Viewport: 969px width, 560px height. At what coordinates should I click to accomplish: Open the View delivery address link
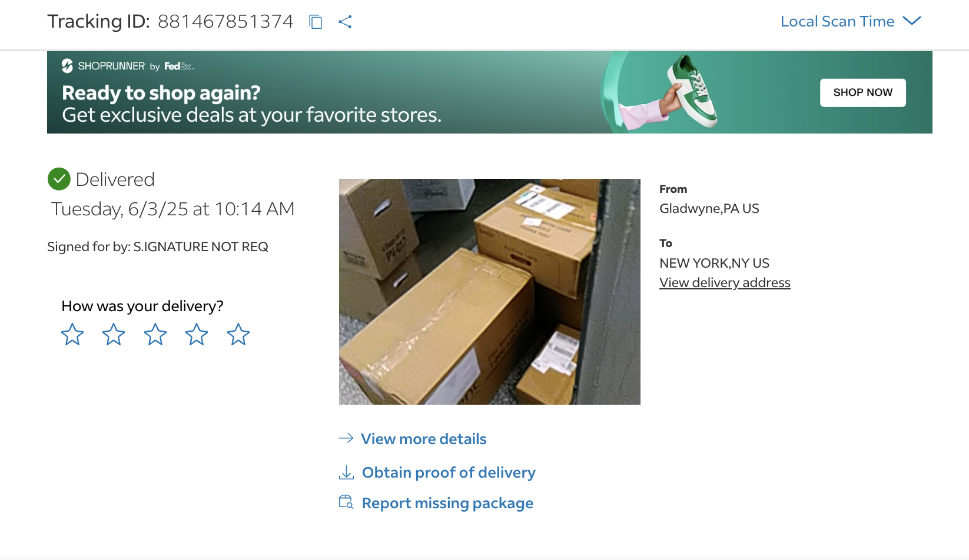725,282
